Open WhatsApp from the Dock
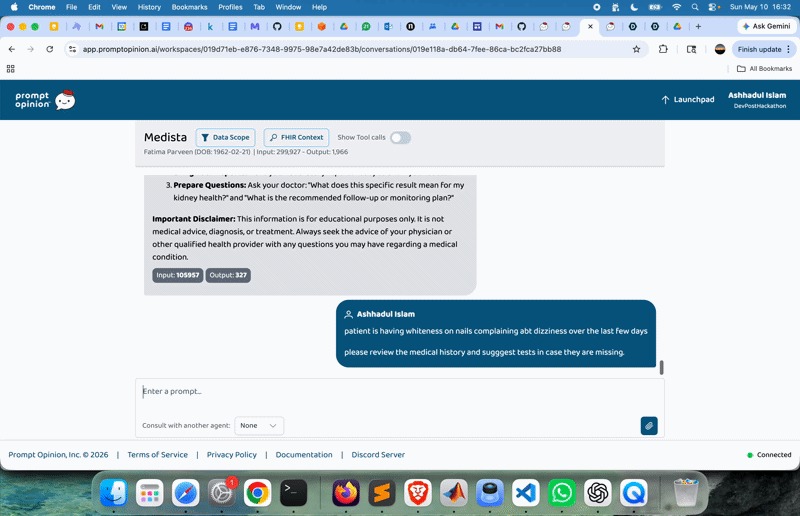The height and width of the screenshot is (516, 800). tap(562, 493)
